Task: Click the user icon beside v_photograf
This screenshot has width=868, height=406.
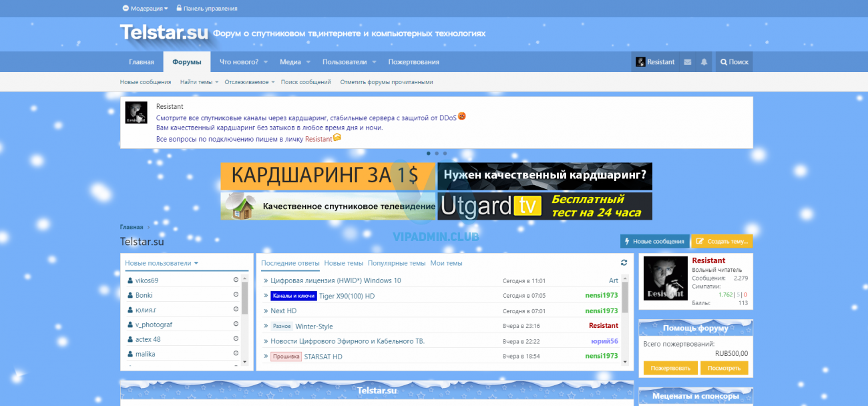Action: (130, 325)
